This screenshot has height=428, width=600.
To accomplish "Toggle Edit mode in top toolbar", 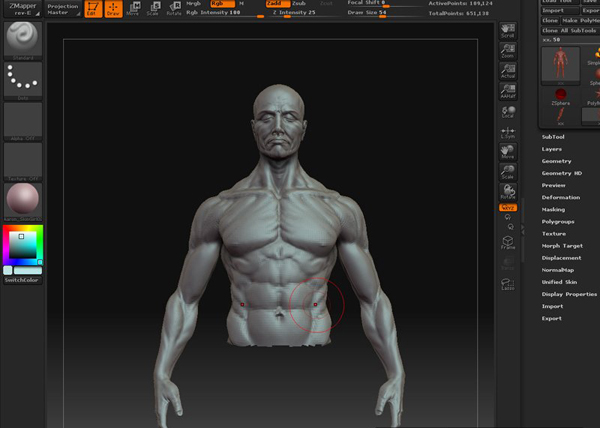I will click(93, 9).
